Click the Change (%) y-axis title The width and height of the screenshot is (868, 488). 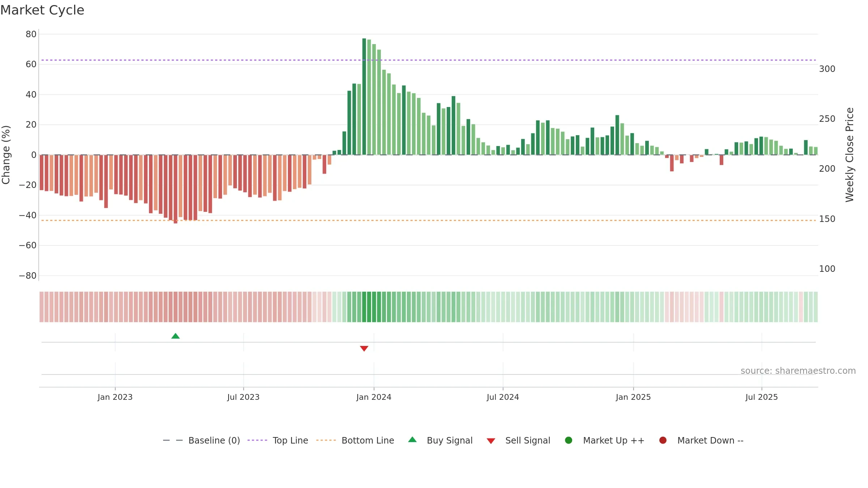(x=6, y=155)
